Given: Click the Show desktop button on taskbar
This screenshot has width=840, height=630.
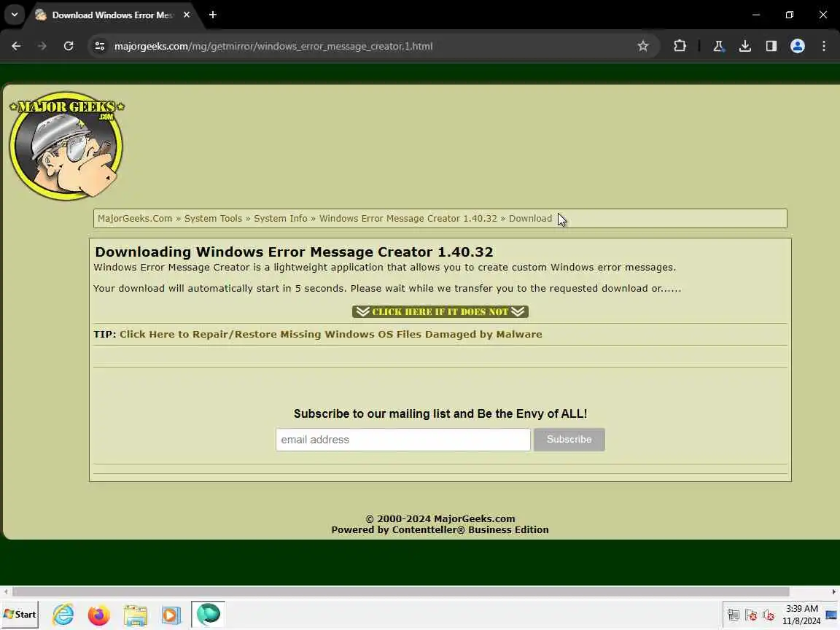Looking at the screenshot, I should [x=831, y=615].
